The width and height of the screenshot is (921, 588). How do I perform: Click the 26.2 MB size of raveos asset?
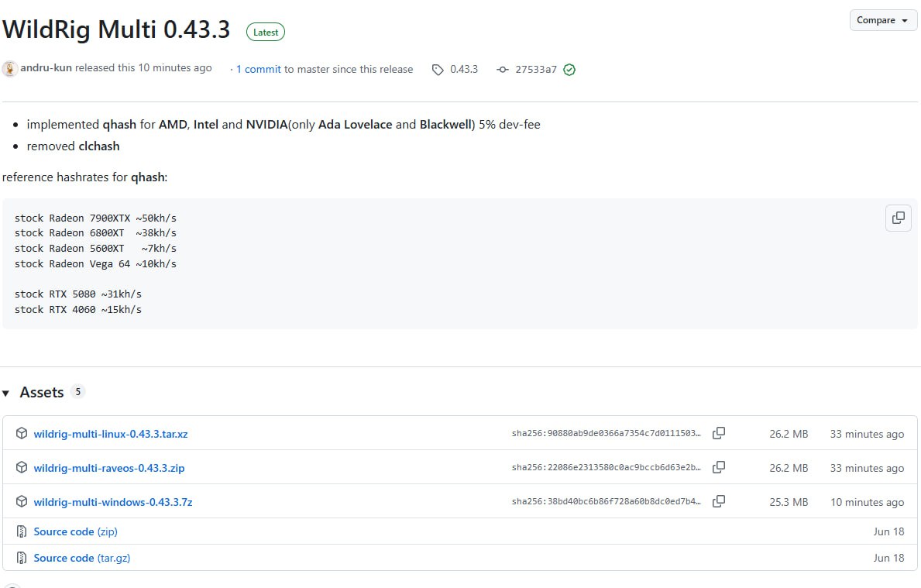coord(789,468)
